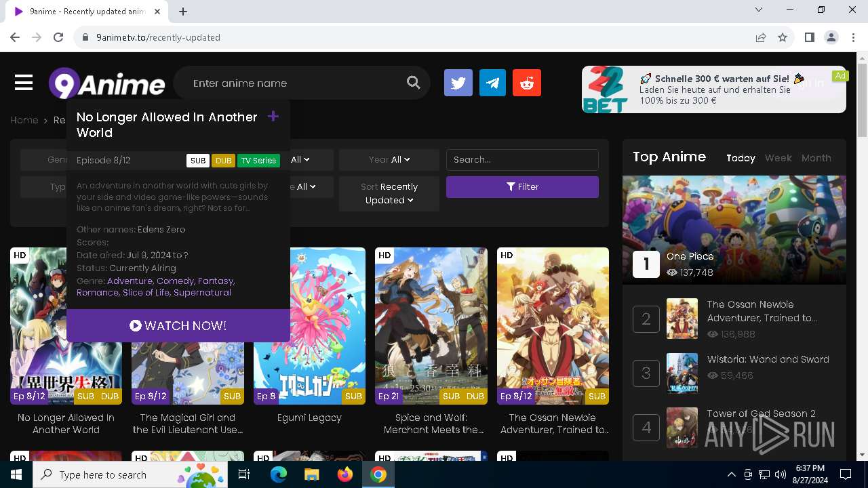The height and width of the screenshot is (488, 868).
Task: Reload the page
Action: pyautogui.click(x=58, y=37)
